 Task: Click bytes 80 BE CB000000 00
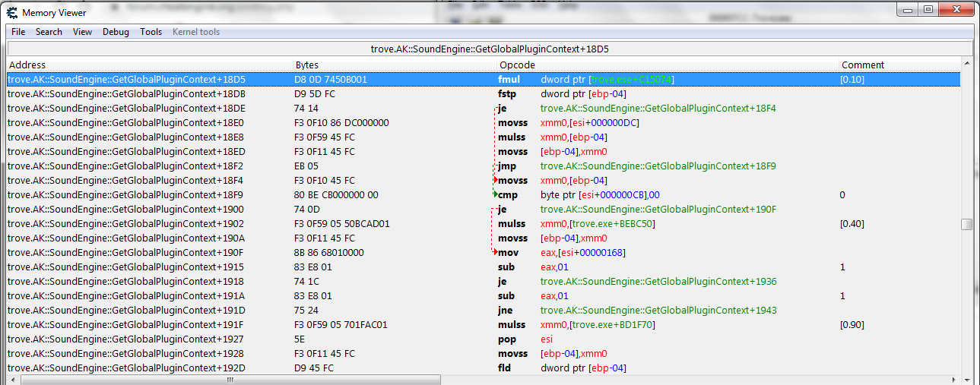pos(336,194)
